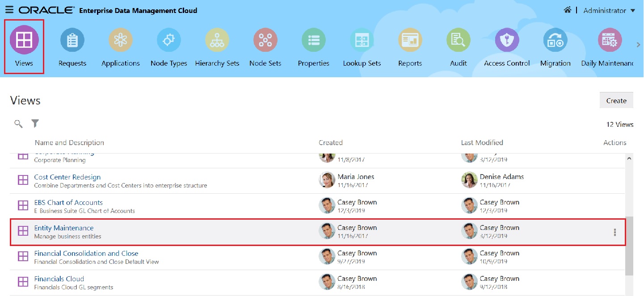Open the Daily Maintenance icon
Image resolution: width=644 pixels, height=296 pixels.
click(x=610, y=40)
